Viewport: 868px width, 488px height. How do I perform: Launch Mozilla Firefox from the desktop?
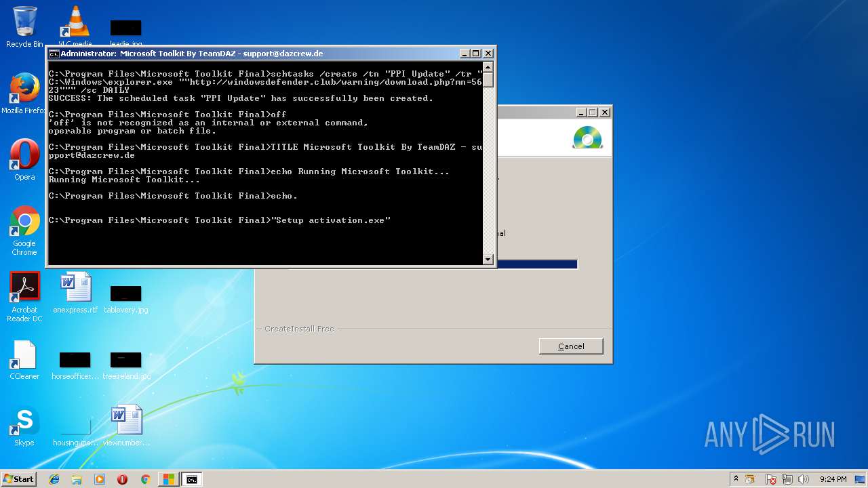pos(24,93)
